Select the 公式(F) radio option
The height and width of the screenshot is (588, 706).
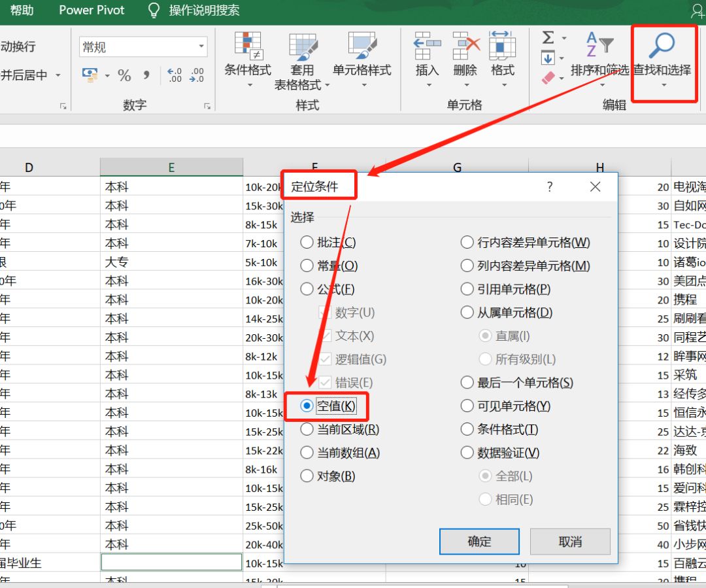coord(328,289)
